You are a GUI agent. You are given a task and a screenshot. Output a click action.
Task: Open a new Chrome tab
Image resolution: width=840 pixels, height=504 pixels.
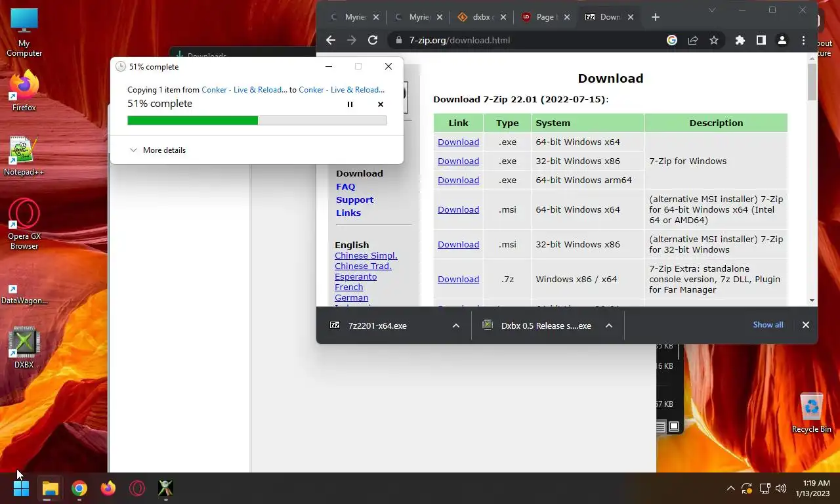click(656, 17)
